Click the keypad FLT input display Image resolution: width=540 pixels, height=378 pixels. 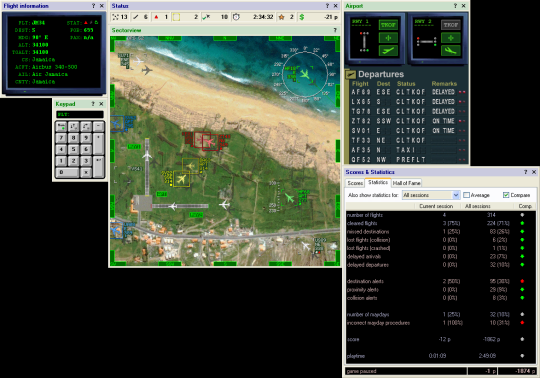click(x=80, y=114)
